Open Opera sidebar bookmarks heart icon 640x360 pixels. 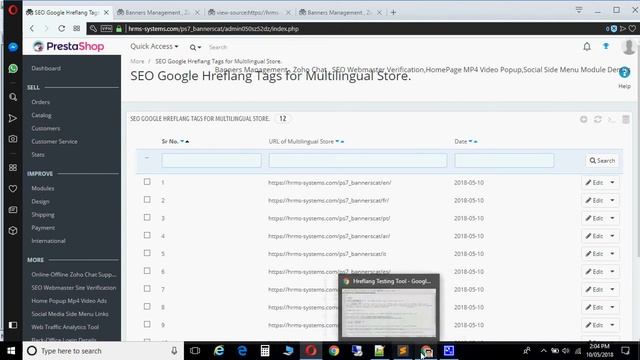13,189
